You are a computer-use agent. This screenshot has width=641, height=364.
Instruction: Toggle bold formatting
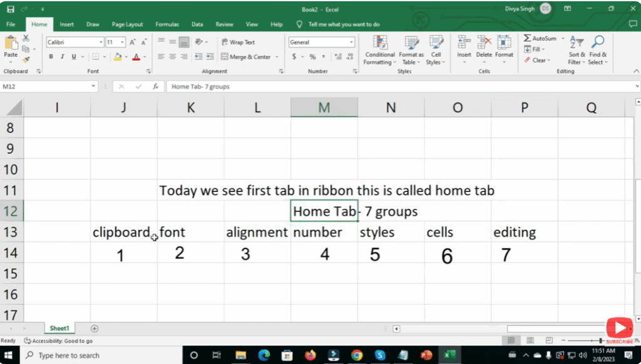[51, 56]
